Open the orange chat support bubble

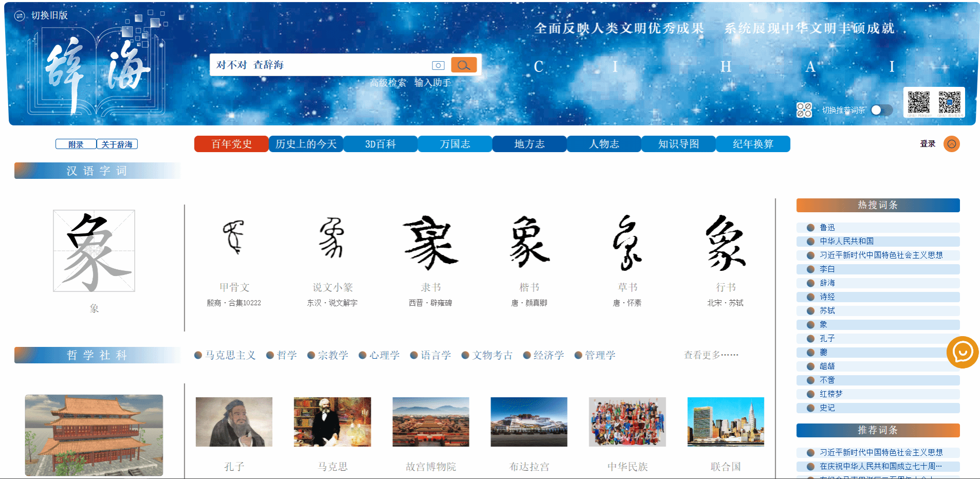[x=962, y=352]
